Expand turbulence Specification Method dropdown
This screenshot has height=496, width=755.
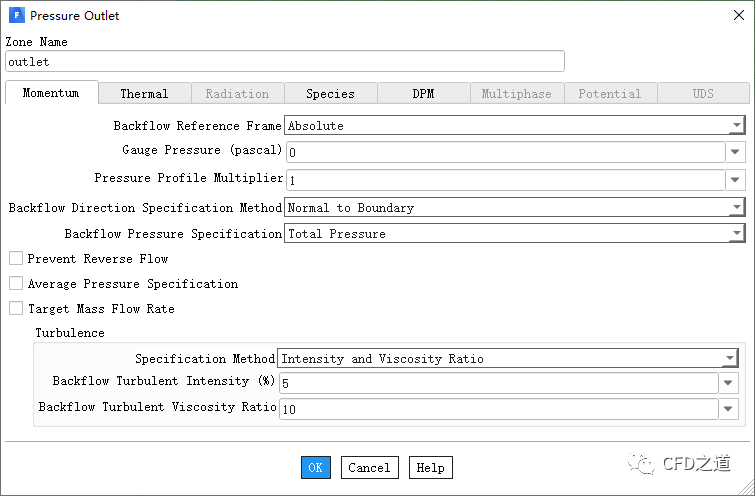[x=730, y=358]
